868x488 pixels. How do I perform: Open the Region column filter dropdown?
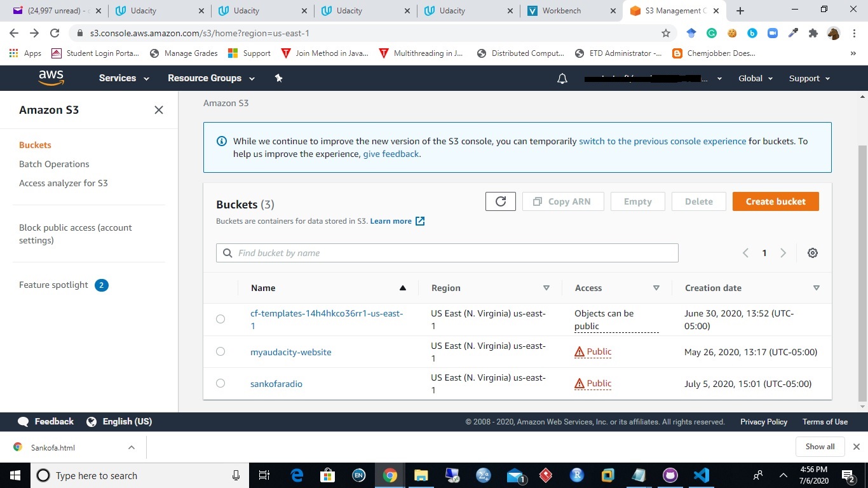(546, 288)
